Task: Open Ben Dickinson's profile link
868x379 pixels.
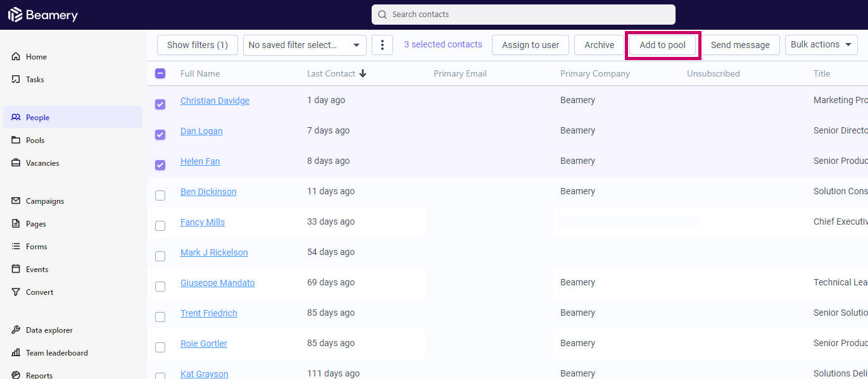Action: (x=208, y=192)
